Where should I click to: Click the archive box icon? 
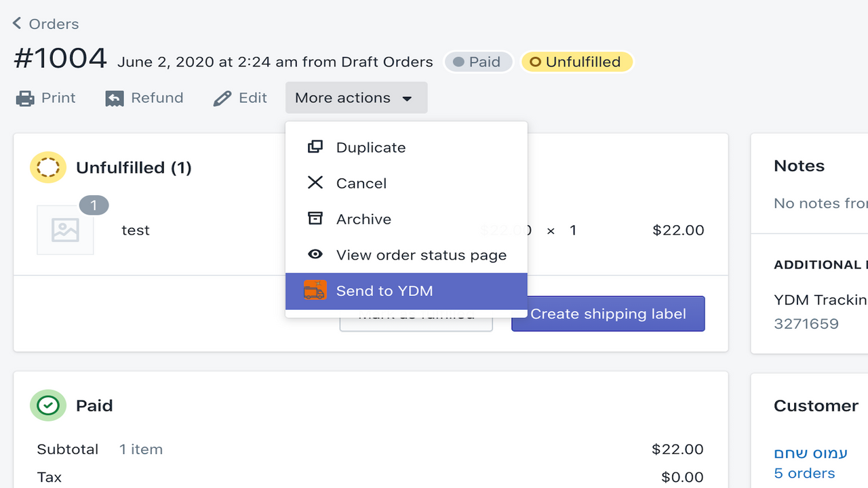tap(315, 218)
